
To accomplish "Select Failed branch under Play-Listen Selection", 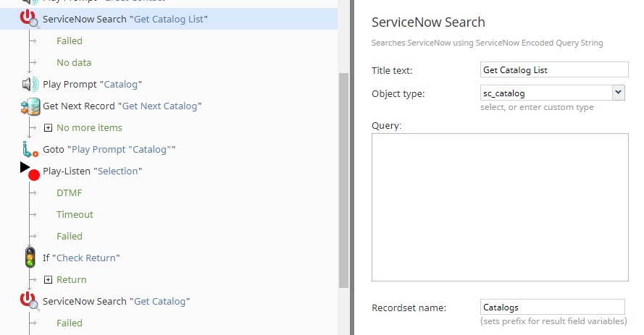I will 70,237.
